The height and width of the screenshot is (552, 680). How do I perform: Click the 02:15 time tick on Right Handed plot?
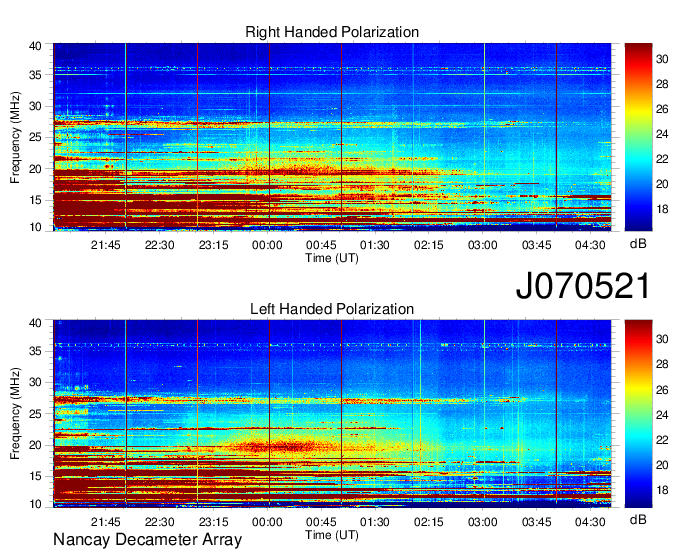click(428, 245)
